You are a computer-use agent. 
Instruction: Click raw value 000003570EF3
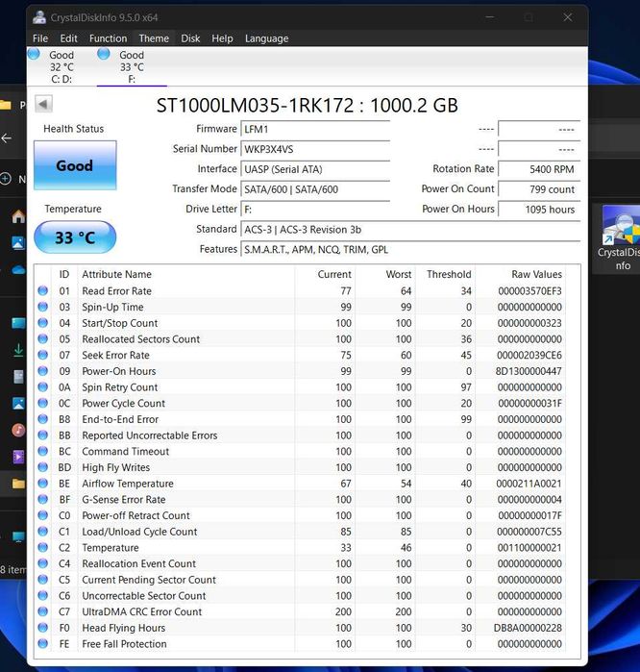click(529, 291)
